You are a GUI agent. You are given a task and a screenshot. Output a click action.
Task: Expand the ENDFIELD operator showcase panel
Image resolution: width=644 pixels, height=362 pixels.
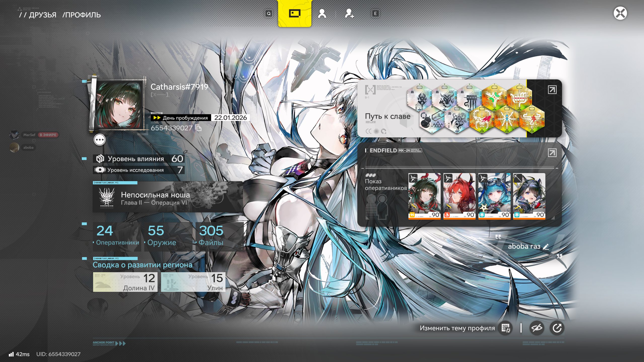pos(552,153)
